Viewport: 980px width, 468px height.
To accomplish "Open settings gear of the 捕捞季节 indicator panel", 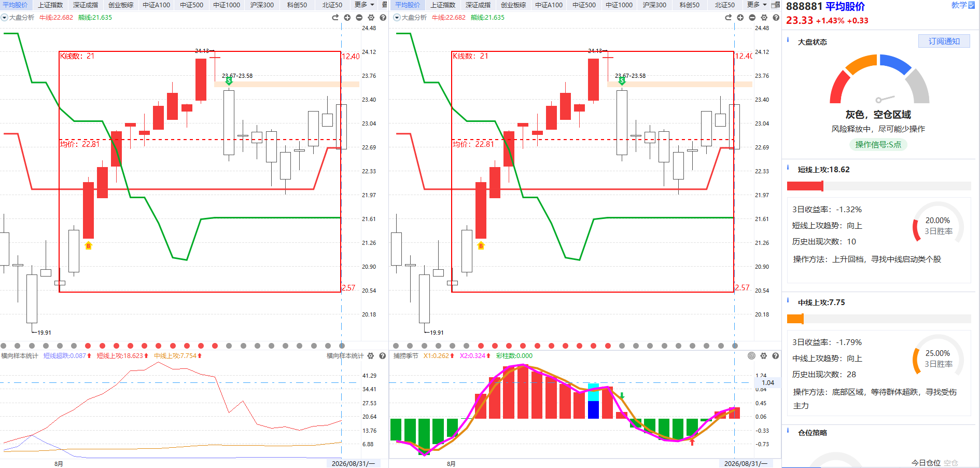I will pos(763,356).
